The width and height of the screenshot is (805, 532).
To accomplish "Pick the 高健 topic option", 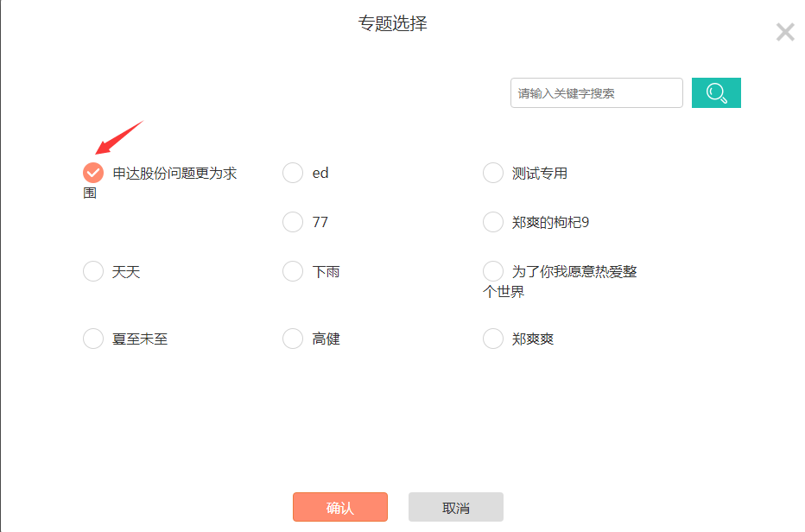I will point(293,339).
